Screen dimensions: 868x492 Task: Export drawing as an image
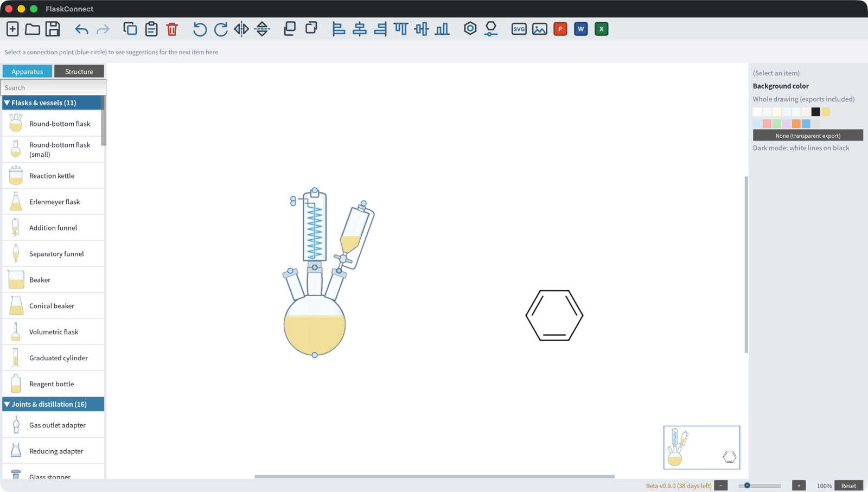tap(540, 29)
